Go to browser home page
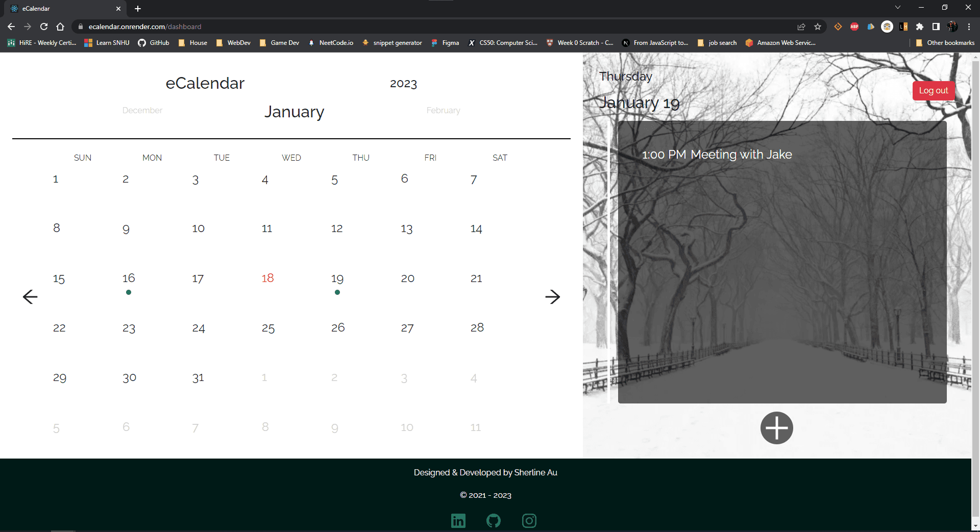This screenshot has height=532, width=980. click(60, 27)
